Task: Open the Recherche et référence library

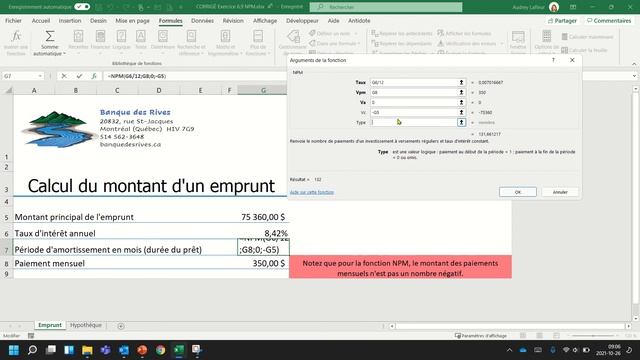Action: (x=191, y=42)
